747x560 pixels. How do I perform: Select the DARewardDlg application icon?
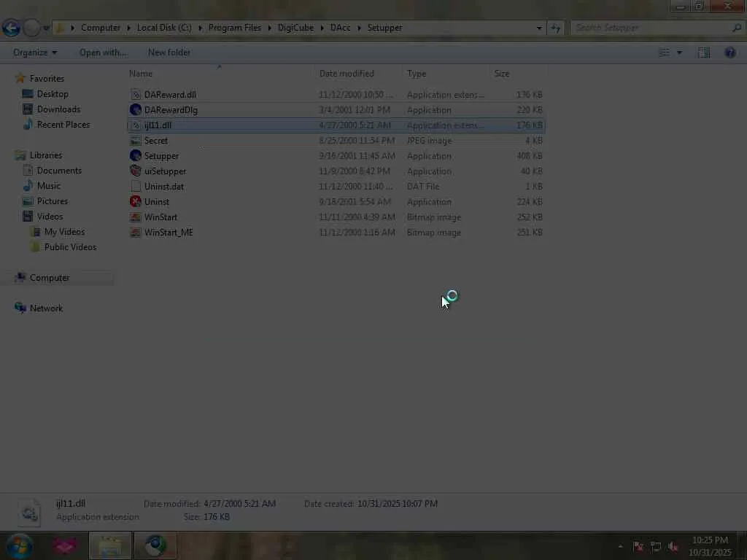[135, 110]
